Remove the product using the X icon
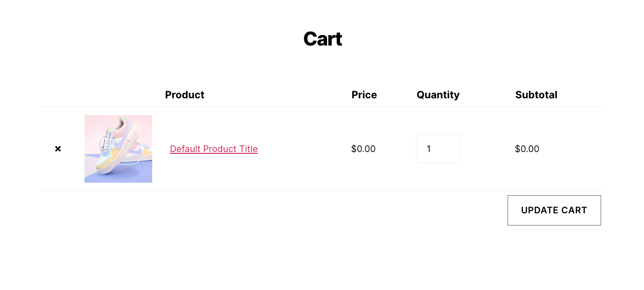 tap(58, 149)
